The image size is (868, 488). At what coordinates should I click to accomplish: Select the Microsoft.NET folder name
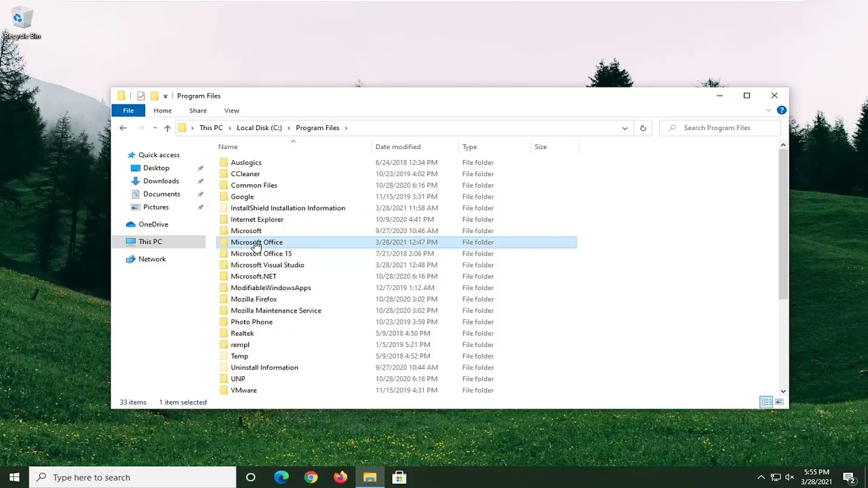coord(254,277)
